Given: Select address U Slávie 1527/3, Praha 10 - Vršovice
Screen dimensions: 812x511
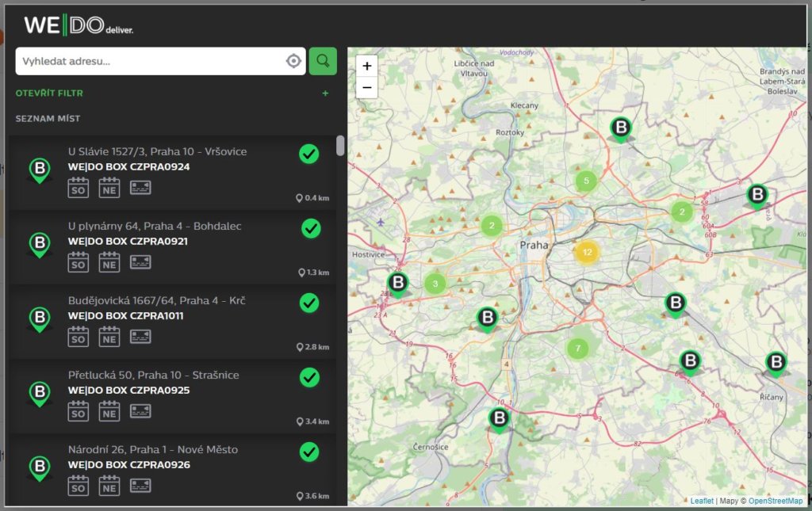Looking at the screenshot, I should click(x=158, y=151).
